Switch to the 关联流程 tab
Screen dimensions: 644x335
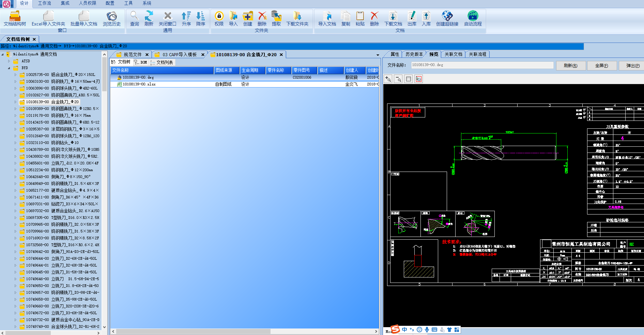[477, 54]
